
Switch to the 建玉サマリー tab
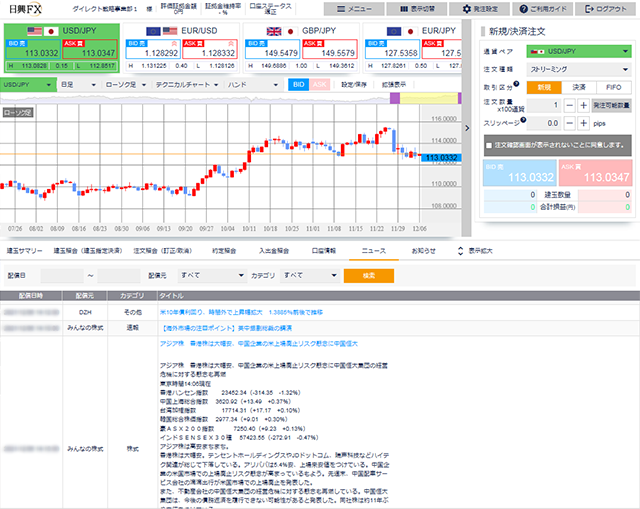[27, 250]
